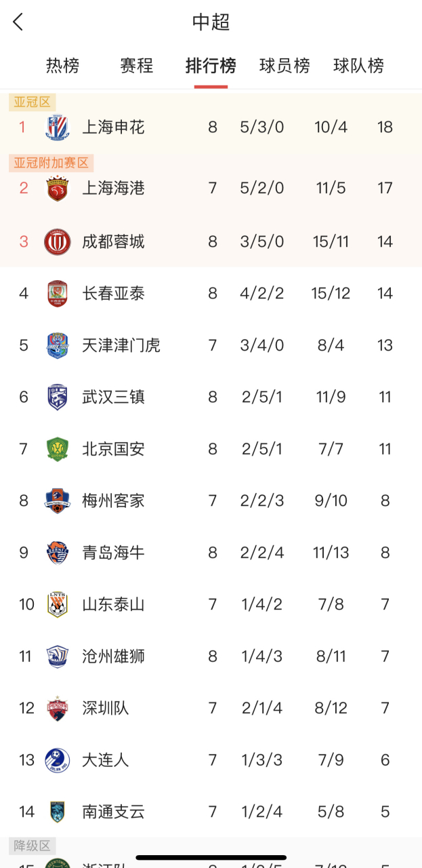Open the 南通支云 team row
The height and width of the screenshot is (868, 422).
(211, 812)
